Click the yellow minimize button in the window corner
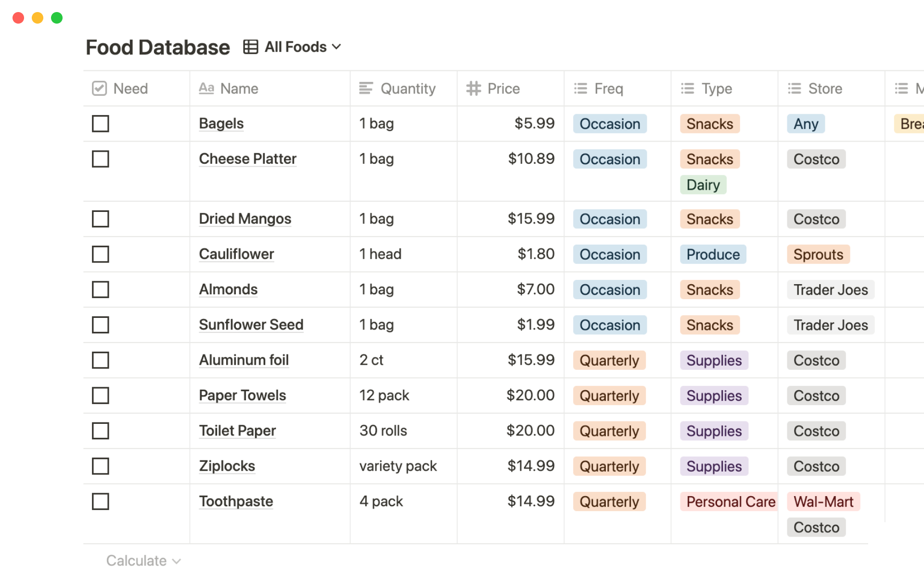This screenshot has height=578, width=924. (x=37, y=17)
